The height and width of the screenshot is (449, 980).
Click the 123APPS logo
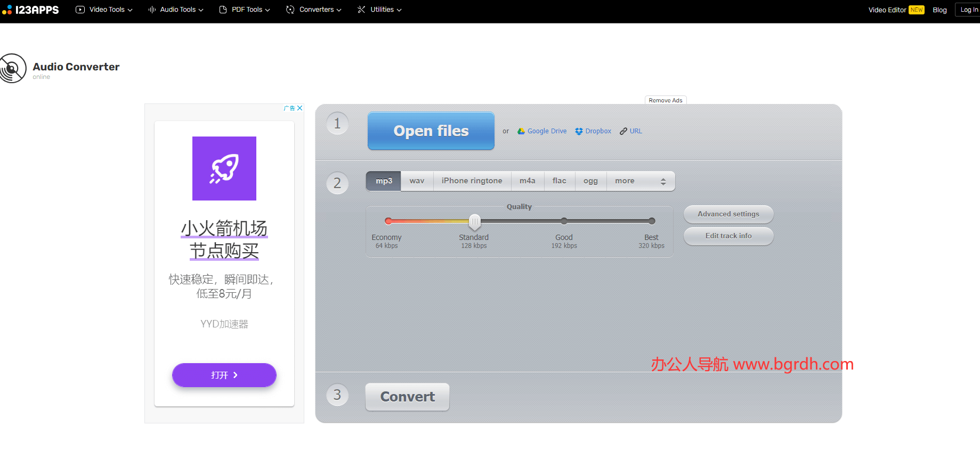[30, 10]
